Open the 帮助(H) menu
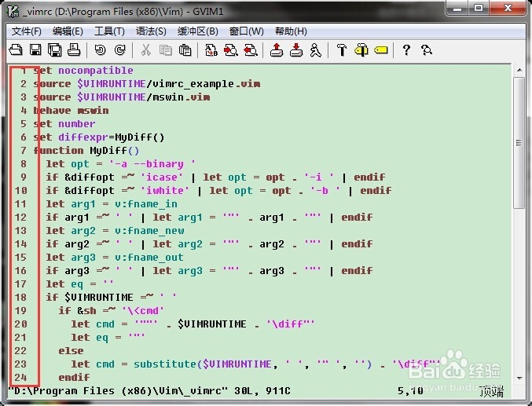Screen dimensions: 532x406 [x=291, y=31]
